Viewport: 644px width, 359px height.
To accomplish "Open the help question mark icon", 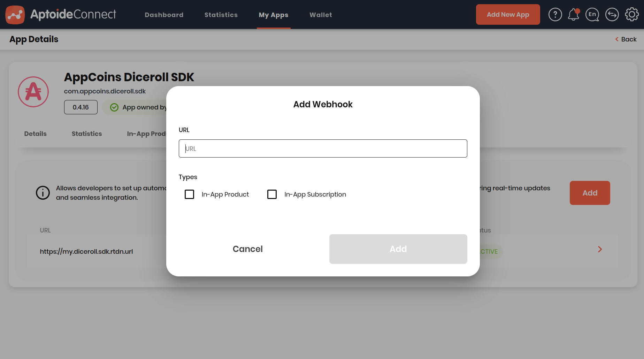I will click(555, 15).
